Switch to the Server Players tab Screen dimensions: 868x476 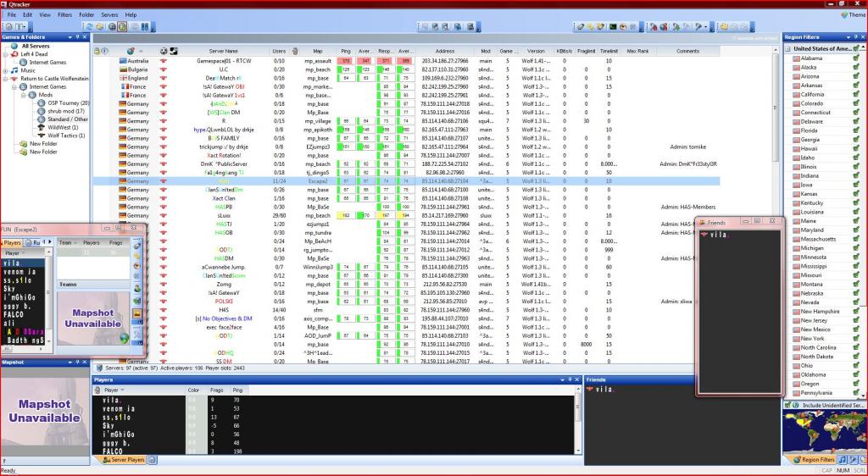pyautogui.click(x=124, y=459)
